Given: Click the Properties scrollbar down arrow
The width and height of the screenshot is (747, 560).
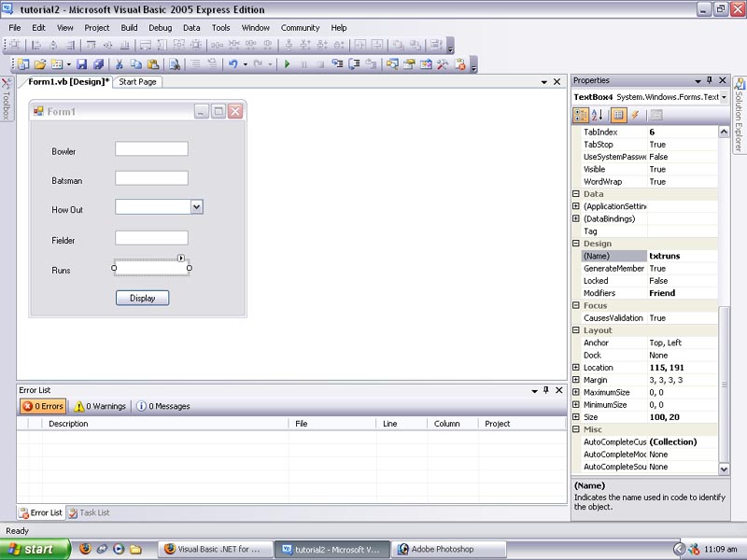Looking at the screenshot, I should [724, 469].
